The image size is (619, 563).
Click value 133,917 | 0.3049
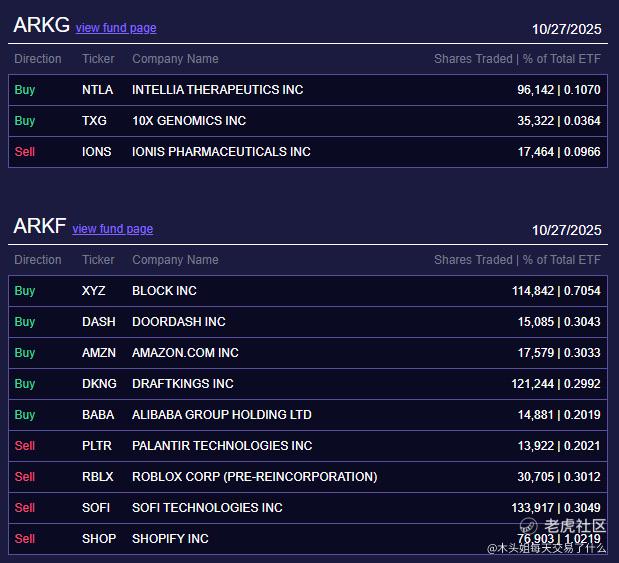tap(556, 507)
